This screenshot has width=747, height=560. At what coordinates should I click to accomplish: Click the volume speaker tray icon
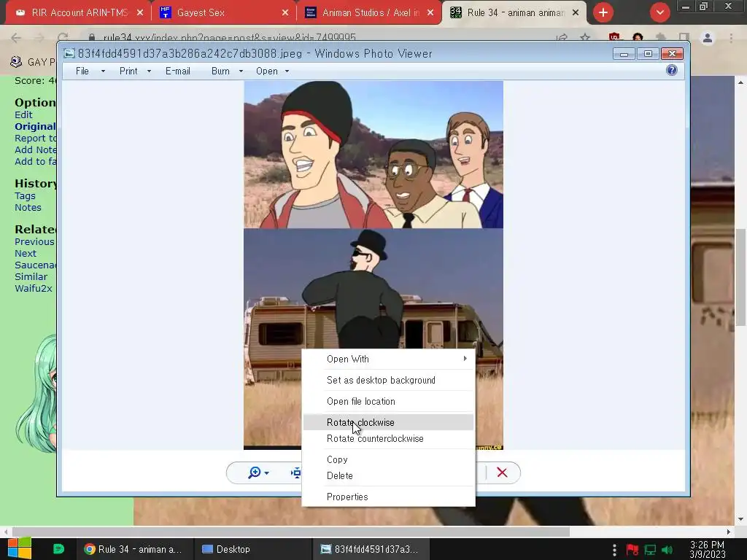(x=667, y=550)
